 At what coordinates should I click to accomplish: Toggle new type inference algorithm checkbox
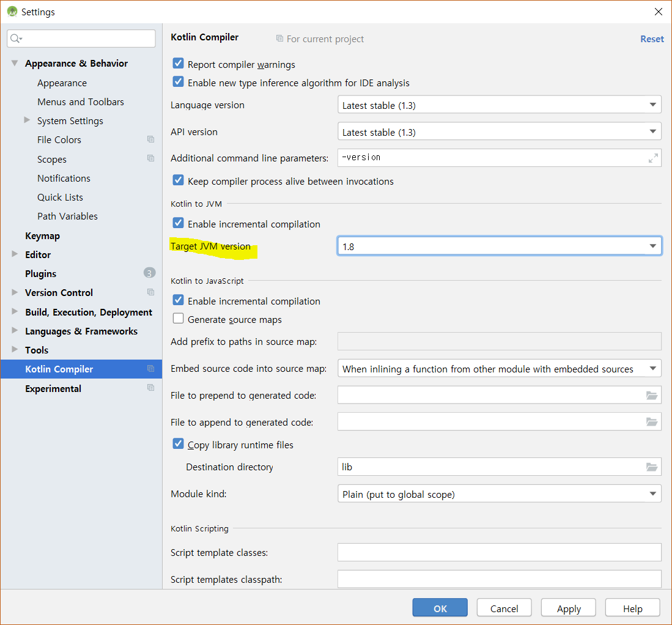pos(179,82)
